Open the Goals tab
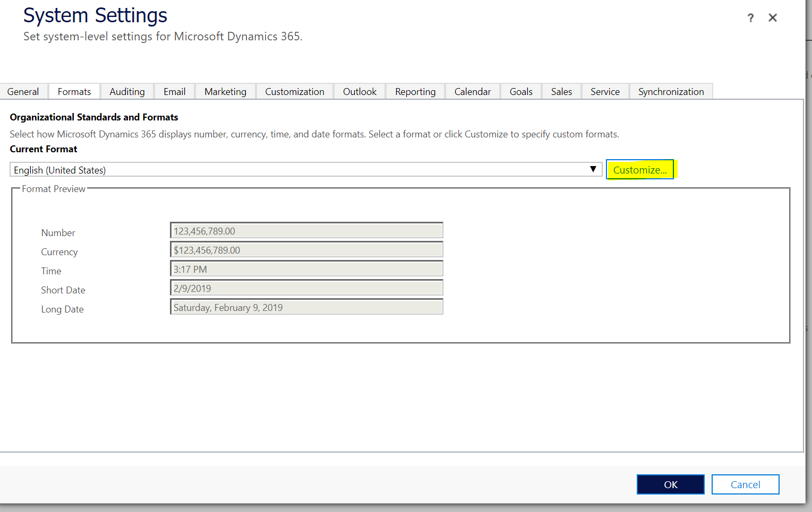Screen dimensions: 812x512 click(x=520, y=91)
